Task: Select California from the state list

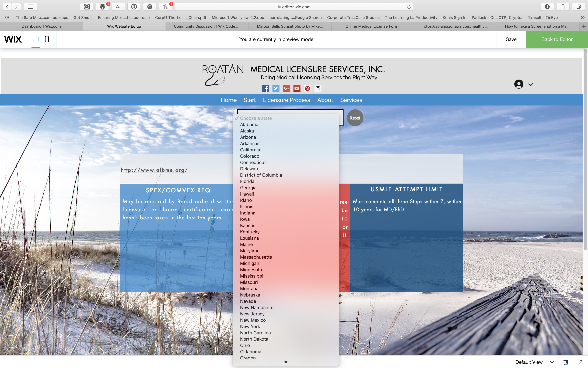Action: tap(286, 150)
